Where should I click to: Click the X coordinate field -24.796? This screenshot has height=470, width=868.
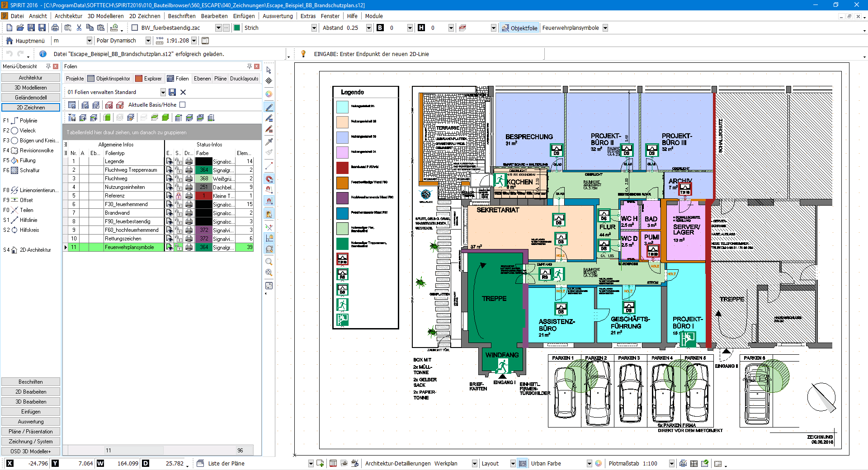(x=32, y=463)
